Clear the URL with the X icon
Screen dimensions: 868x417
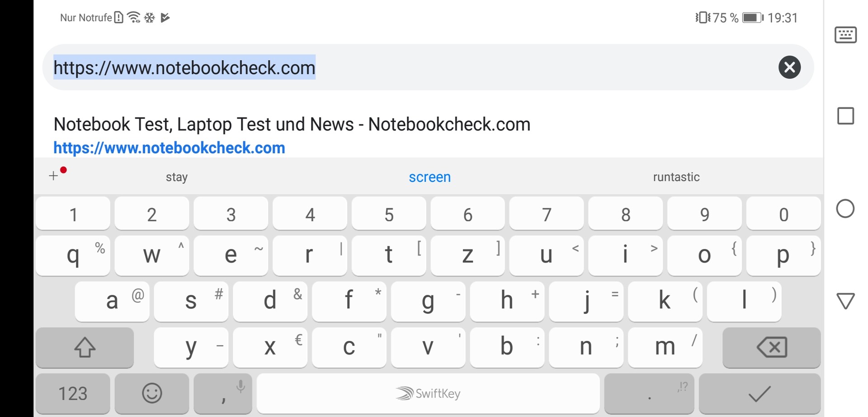[789, 67]
